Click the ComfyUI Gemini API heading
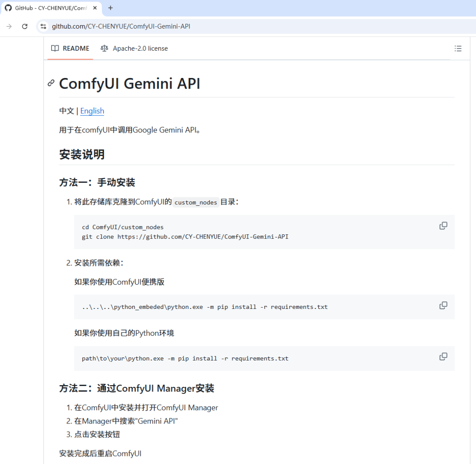Viewport: 476px width, 464px height. coord(130,84)
